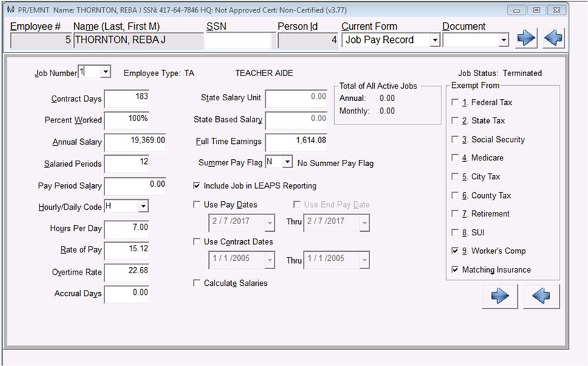Click the application icon in title bar
588x366 pixels.
point(10,10)
